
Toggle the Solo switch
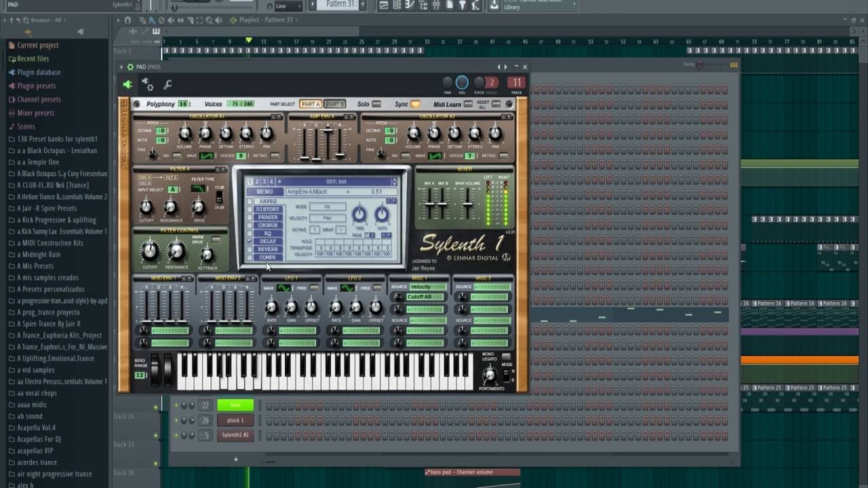[x=376, y=104]
